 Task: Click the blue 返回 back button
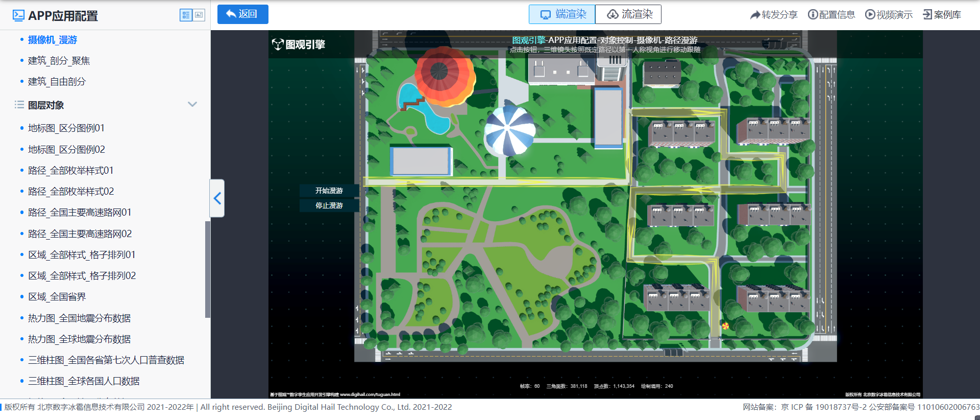point(242,14)
